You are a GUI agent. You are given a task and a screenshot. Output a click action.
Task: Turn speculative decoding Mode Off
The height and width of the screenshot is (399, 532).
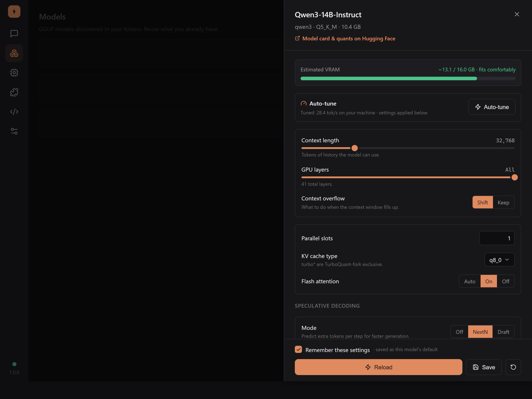[x=459, y=332]
